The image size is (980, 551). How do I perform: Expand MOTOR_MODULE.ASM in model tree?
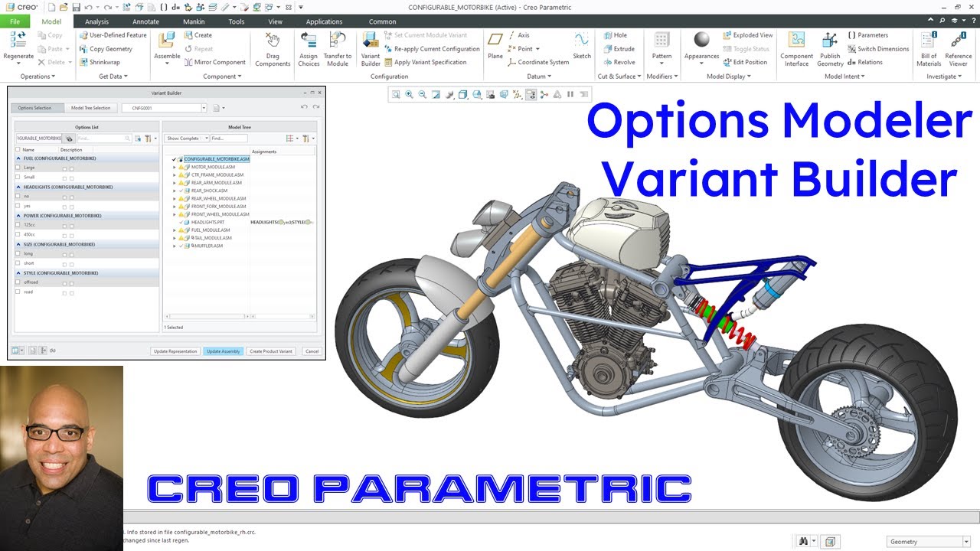tap(174, 167)
